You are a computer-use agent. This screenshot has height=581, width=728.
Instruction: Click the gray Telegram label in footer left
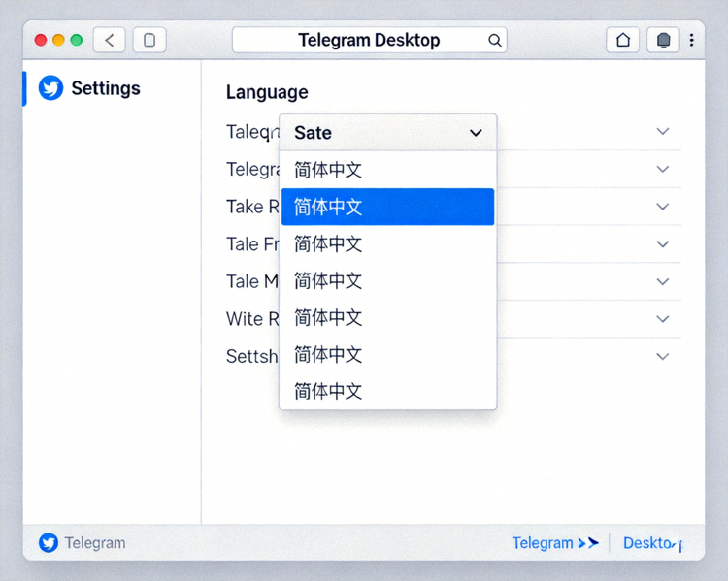pos(95,543)
